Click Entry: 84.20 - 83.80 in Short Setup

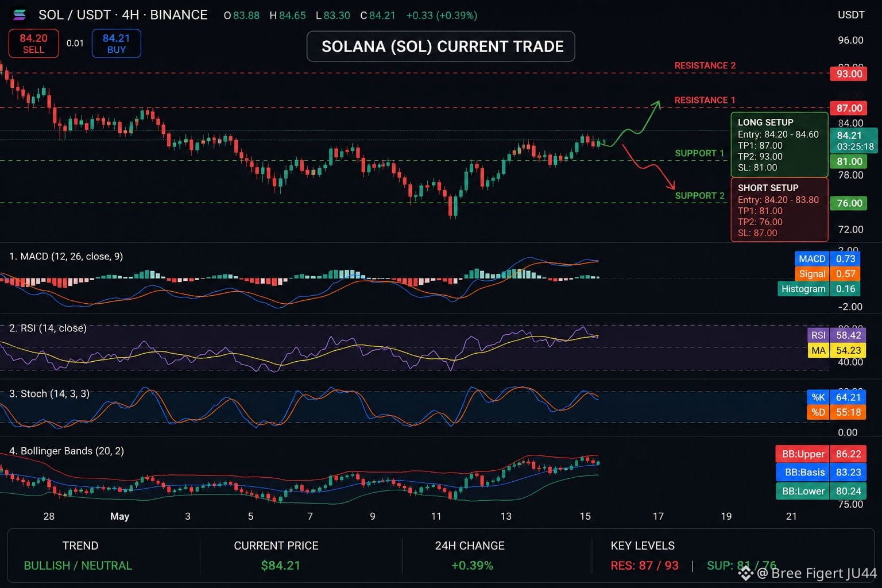(778, 200)
